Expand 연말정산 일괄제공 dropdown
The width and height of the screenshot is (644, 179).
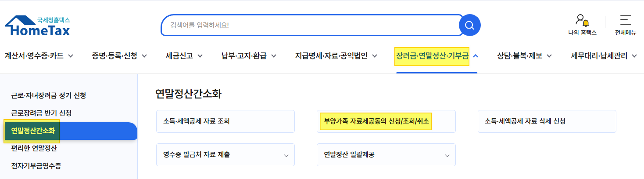click(386, 155)
